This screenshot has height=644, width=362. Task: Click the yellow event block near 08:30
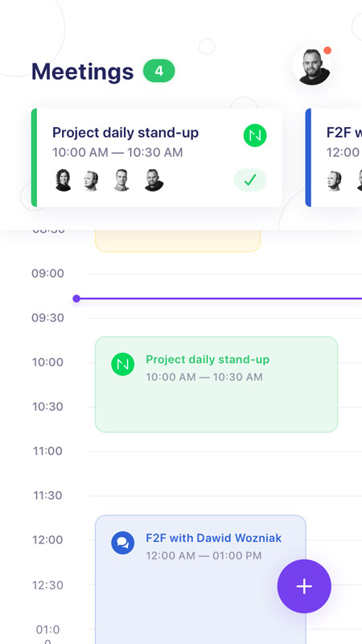pyautogui.click(x=178, y=241)
